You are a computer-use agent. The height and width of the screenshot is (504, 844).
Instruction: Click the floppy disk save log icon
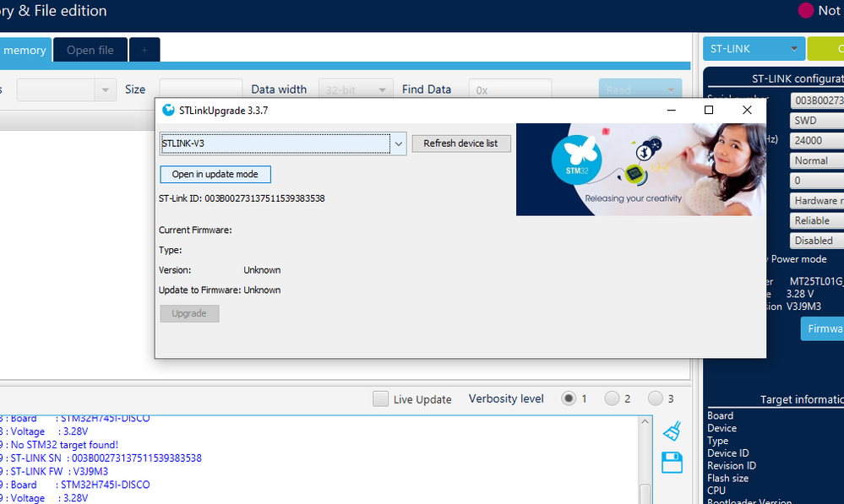click(x=672, y=463)
